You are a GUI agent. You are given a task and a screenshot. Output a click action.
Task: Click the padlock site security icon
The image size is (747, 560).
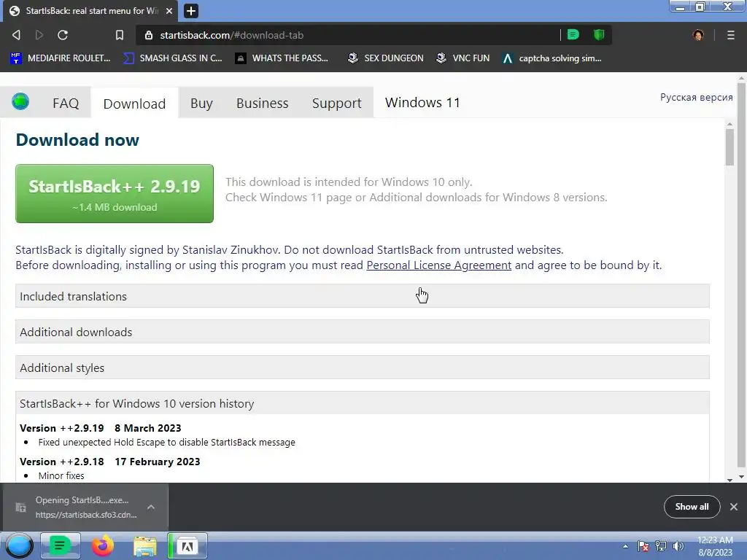(149, 35)
